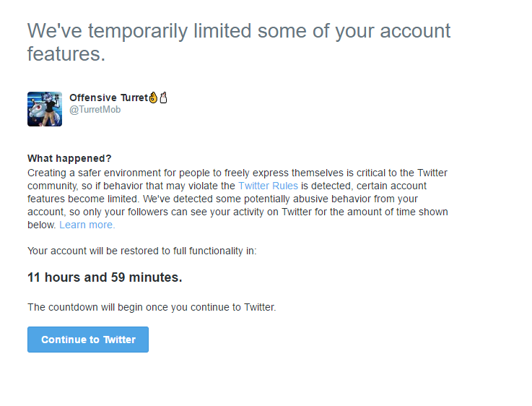
Task: Click the "What happened?" heading
Action: click(69, 158)
